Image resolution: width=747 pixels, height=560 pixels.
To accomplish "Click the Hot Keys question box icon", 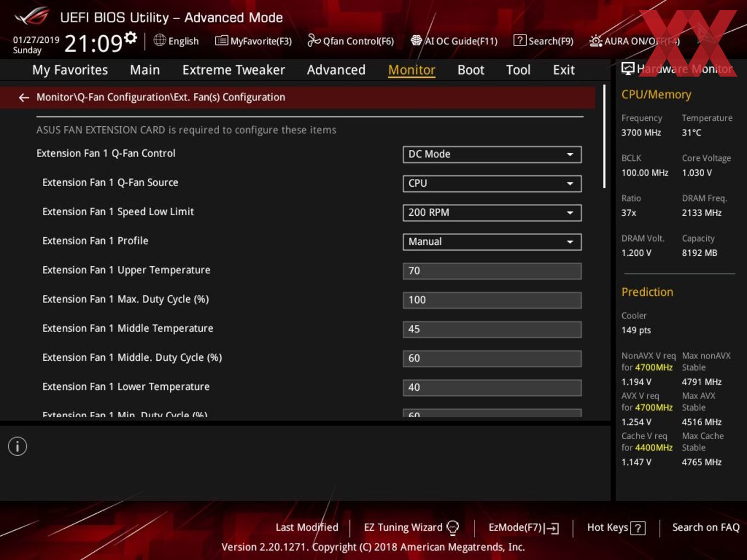I will tap(638, 528).
